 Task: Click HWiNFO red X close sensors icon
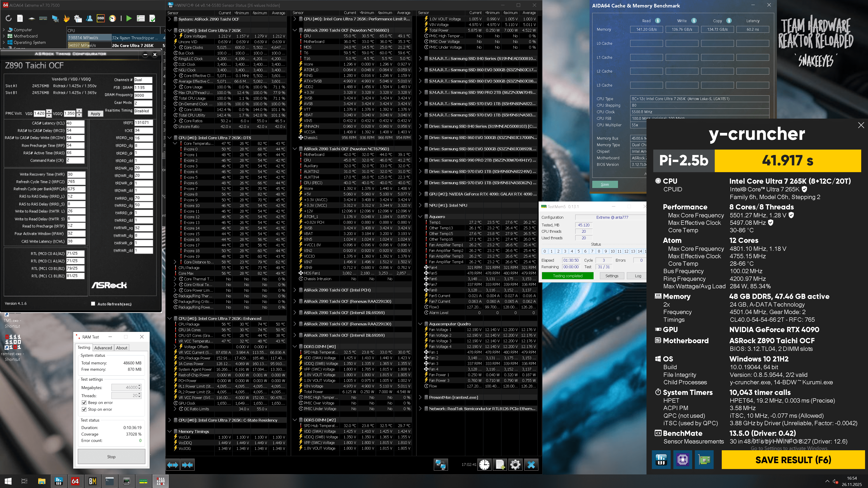click(531, 465)
